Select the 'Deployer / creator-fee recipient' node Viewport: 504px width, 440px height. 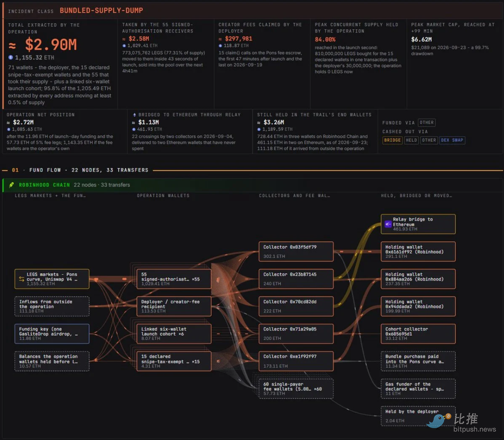pyautogui.click(x=174, y=306)
